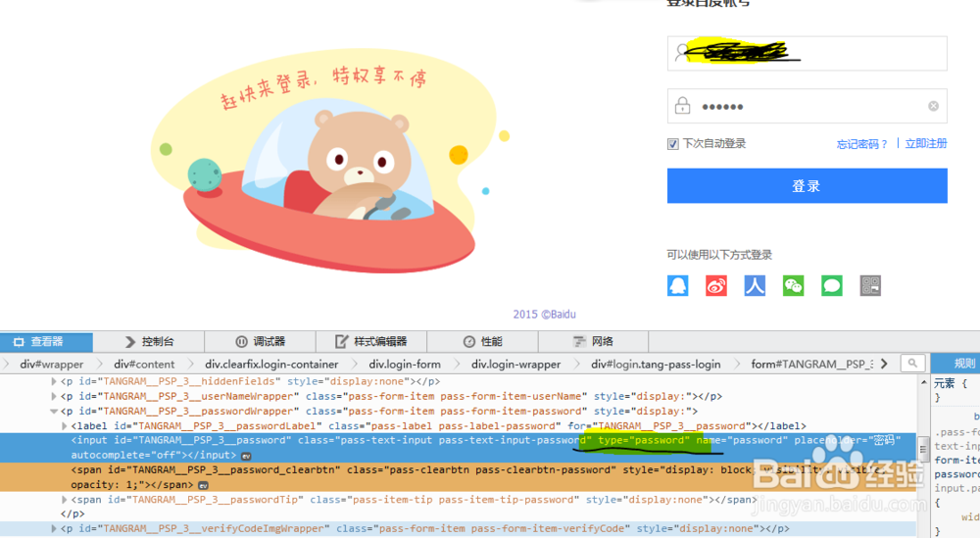Select div.clearfix.login-container in the breadcrumb
Image resolution: width=980 pixels, height=538 pixels.
(271, 364)
